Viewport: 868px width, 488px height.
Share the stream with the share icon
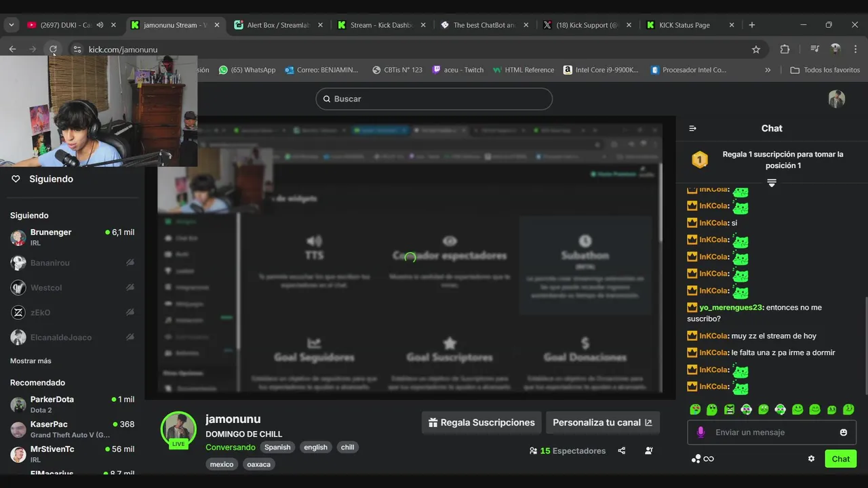[x=622, y=451]
